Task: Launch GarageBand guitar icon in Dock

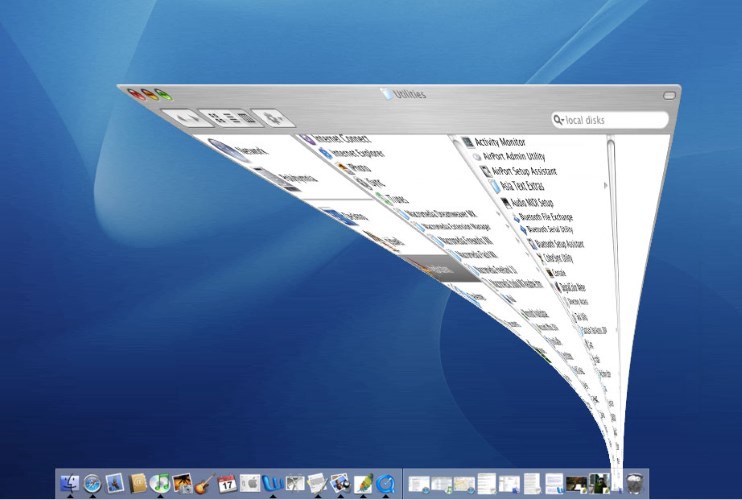Action: 204,484
